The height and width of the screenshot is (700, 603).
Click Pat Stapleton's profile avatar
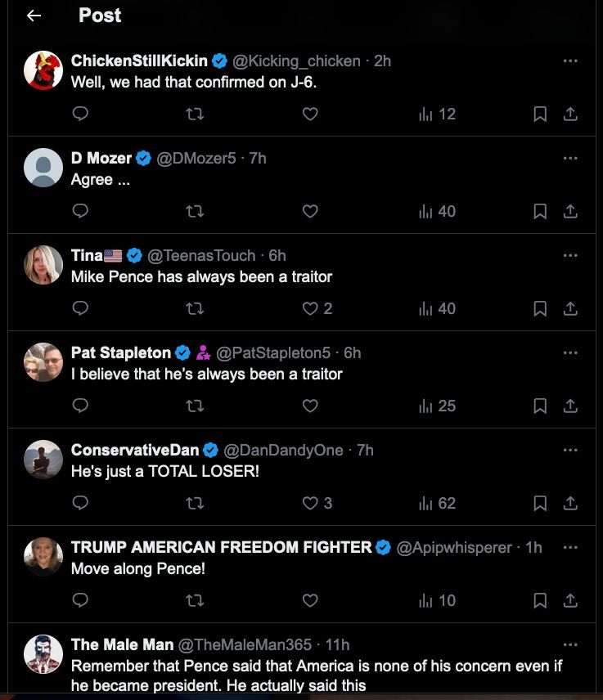(43, 362)
